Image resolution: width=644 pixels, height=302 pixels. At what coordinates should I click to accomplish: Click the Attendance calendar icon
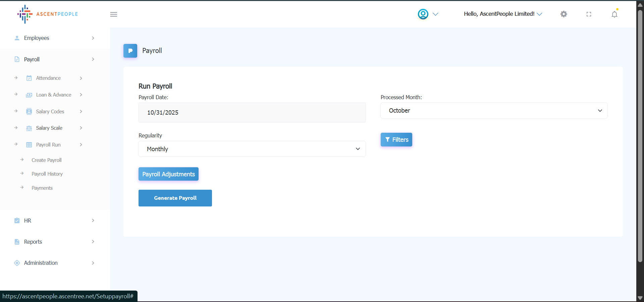click(x=29, y=78)
